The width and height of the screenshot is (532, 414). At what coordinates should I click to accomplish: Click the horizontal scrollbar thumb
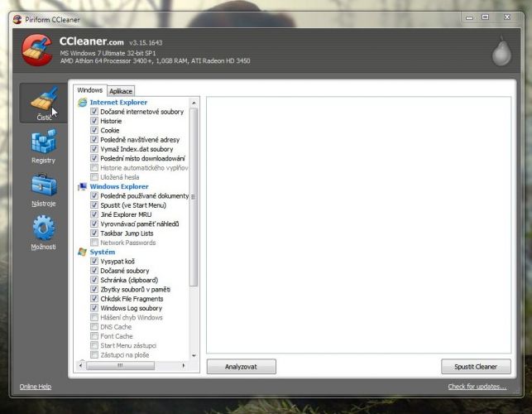click(120, 365)
